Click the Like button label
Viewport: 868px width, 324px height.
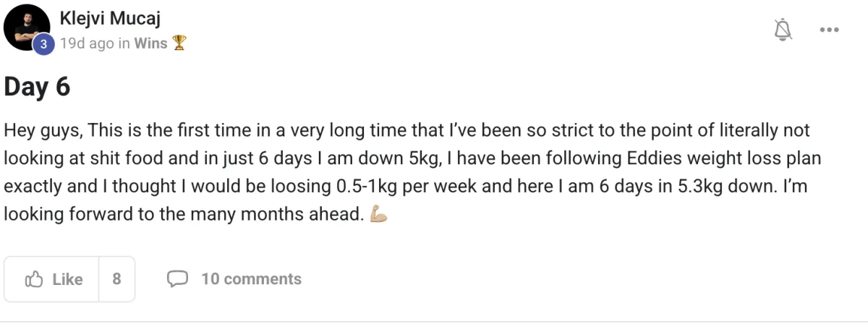point(67,279)
